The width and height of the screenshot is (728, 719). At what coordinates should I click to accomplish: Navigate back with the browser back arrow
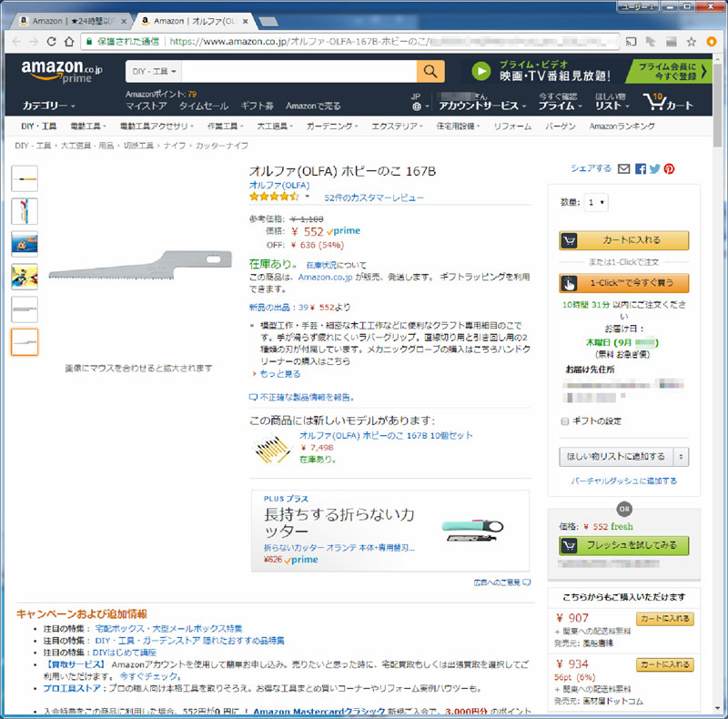pos(16,42)
